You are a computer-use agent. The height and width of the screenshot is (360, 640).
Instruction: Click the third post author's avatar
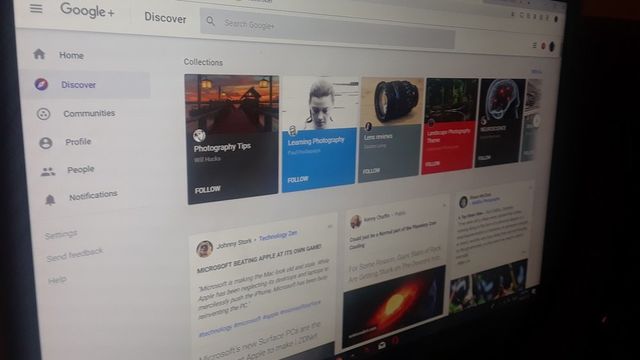[463, 202]
